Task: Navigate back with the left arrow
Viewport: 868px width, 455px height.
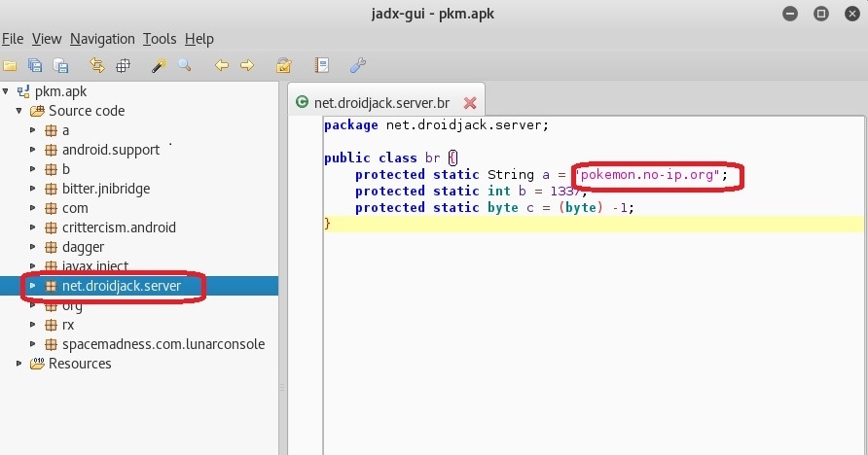Action: click(x=222, y=66)
